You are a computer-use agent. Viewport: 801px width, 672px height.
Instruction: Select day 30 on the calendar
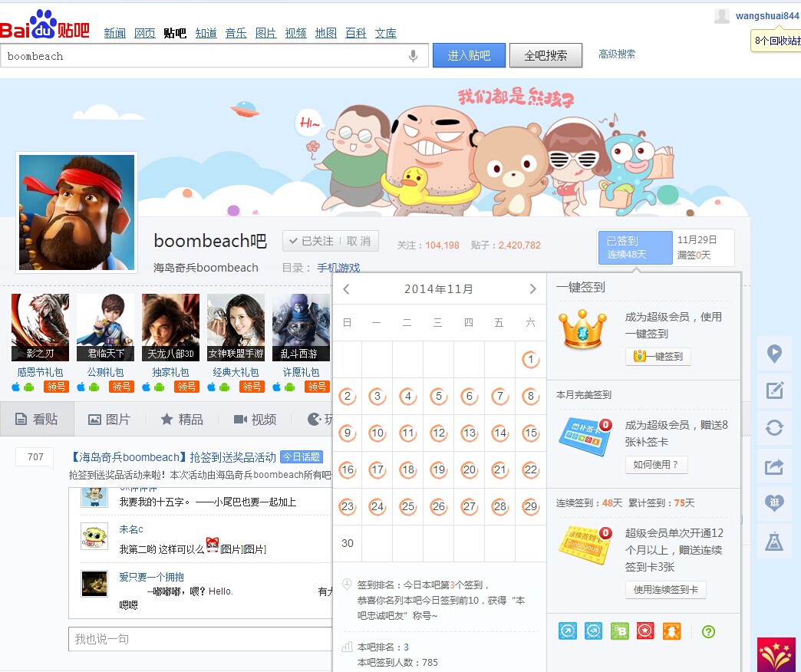[x=348, y=543]
